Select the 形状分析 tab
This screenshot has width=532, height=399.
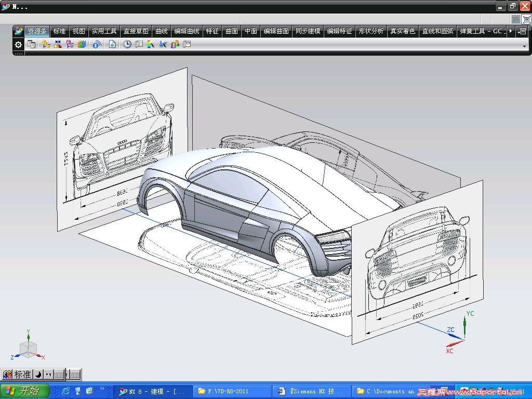(371, 31)
